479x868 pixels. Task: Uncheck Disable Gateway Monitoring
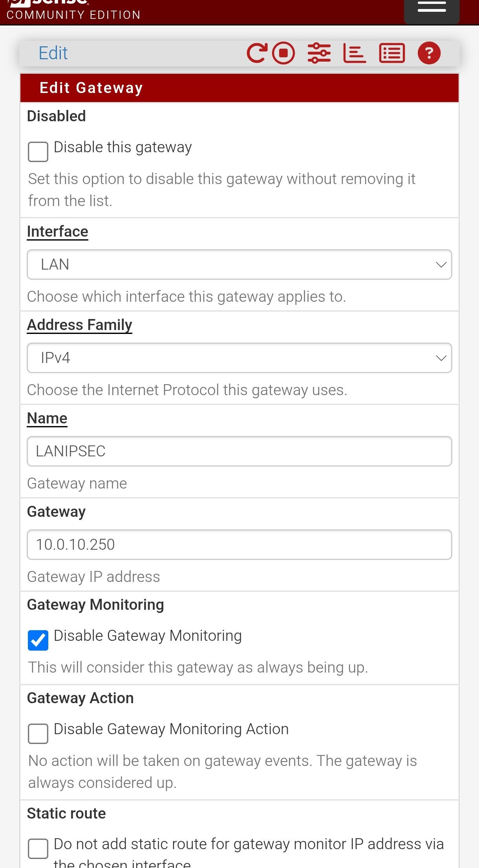pos(38,640)
